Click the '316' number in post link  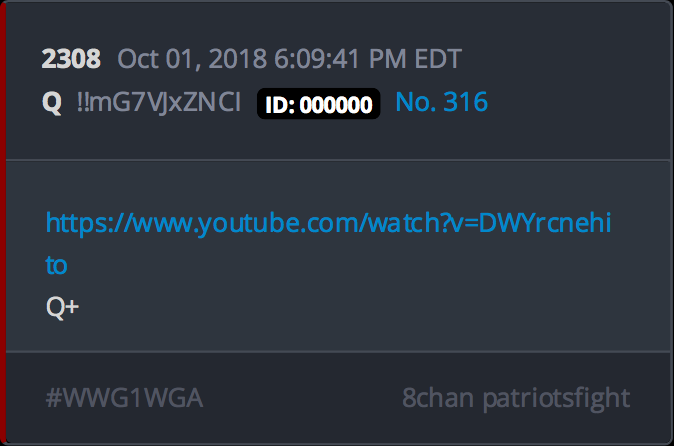466,102
